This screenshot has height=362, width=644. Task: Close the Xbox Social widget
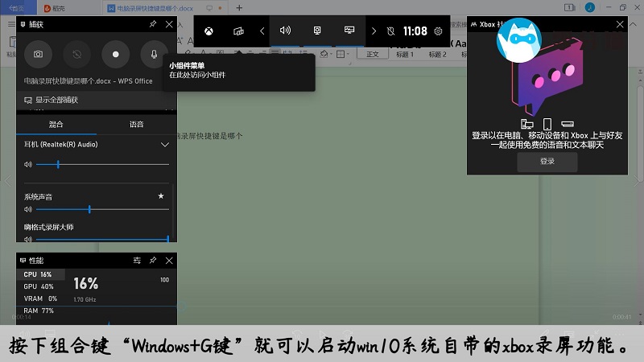click(x=620, y=24)
